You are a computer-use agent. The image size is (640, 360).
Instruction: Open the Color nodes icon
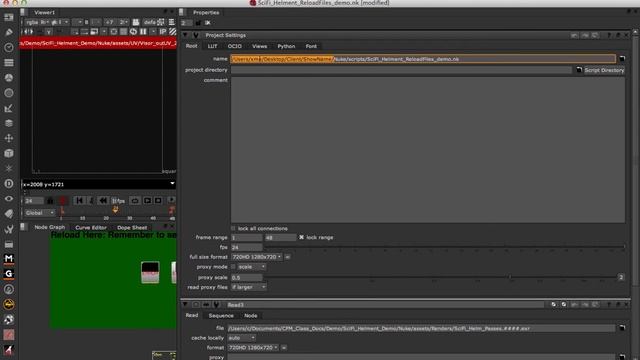click(9, 78)
